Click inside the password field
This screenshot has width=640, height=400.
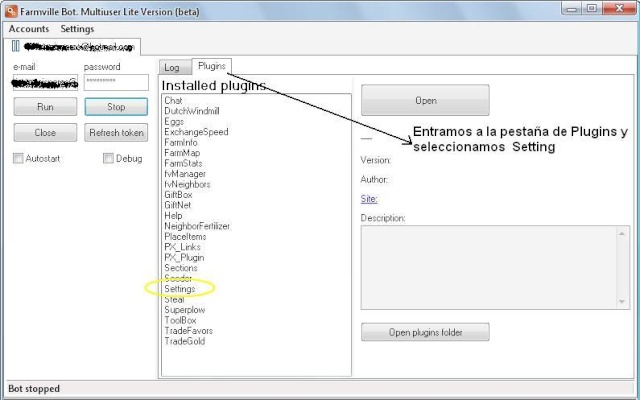pos(116,82)
